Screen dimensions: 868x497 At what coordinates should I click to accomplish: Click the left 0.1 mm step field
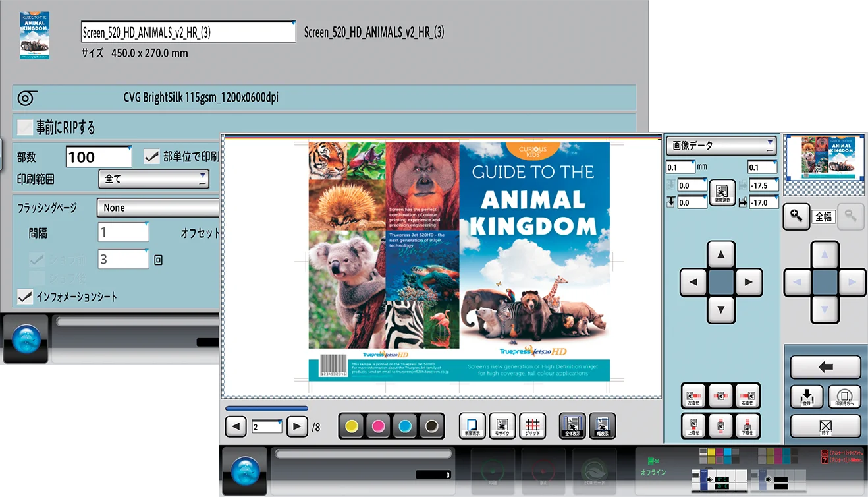(680, 167)
